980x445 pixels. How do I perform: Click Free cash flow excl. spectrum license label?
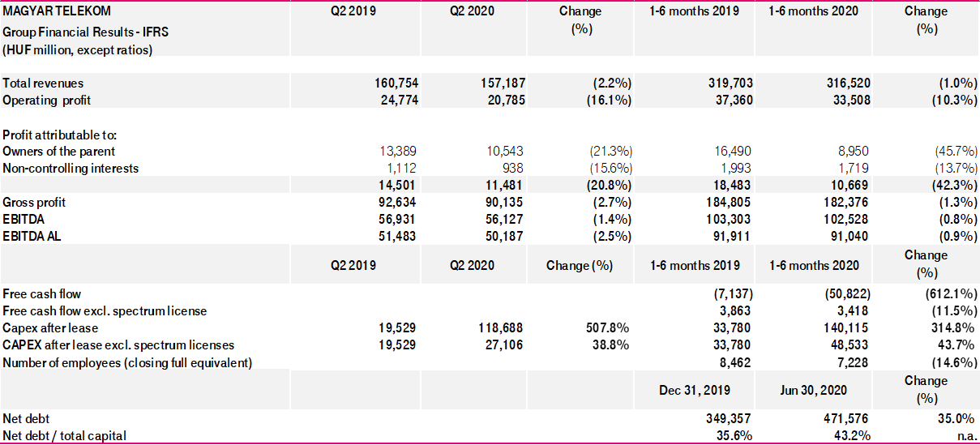pos(105,310)
